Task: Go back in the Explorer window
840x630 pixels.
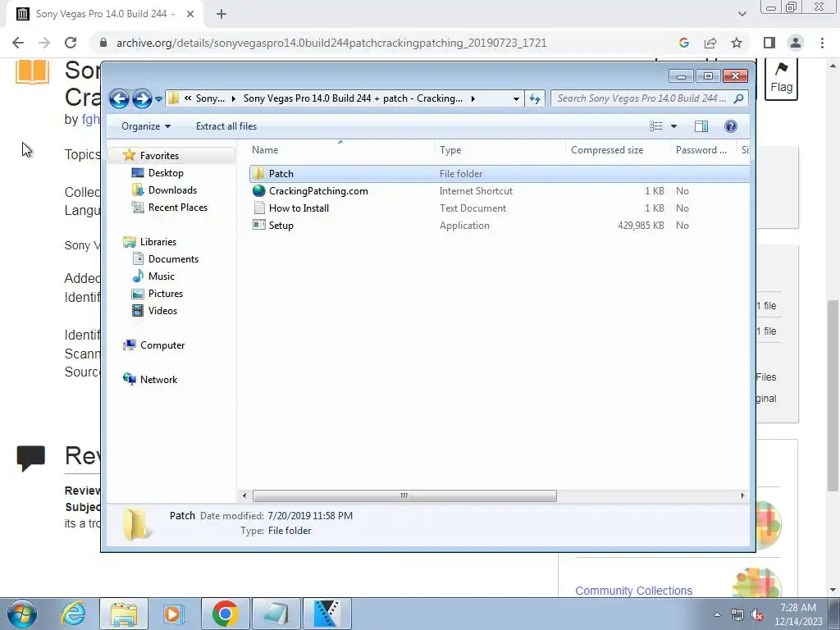Action: (x=119, y=98)
